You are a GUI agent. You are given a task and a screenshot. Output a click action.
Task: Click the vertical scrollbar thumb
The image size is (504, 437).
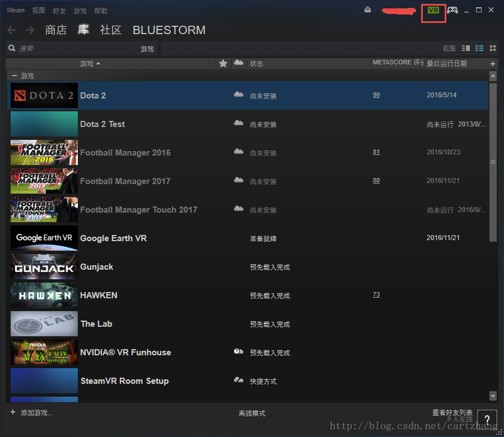(x=493, y=162)
